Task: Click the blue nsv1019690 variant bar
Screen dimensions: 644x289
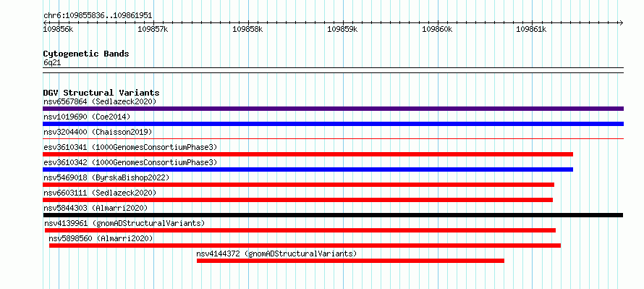Action: click(333, 124)
